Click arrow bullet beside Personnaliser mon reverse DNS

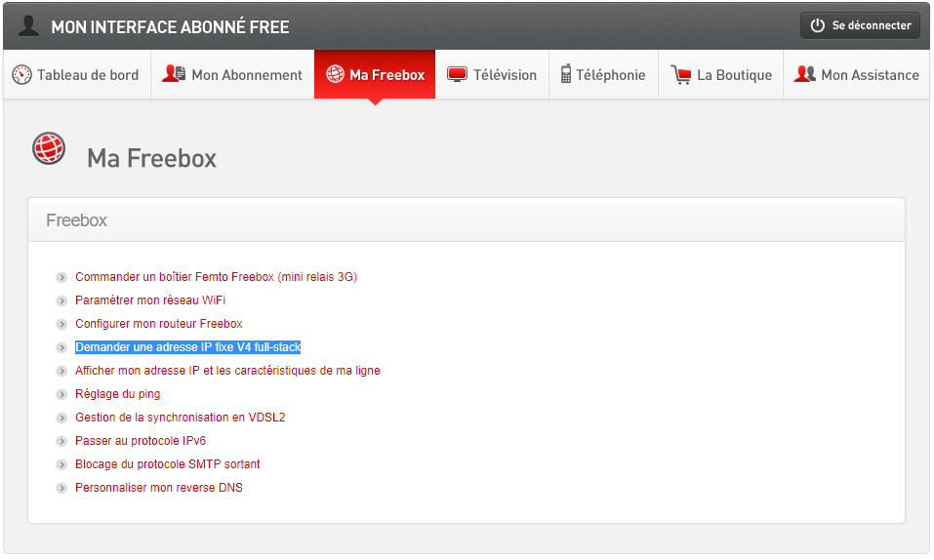pyautogui.click(x=61, y=489)
